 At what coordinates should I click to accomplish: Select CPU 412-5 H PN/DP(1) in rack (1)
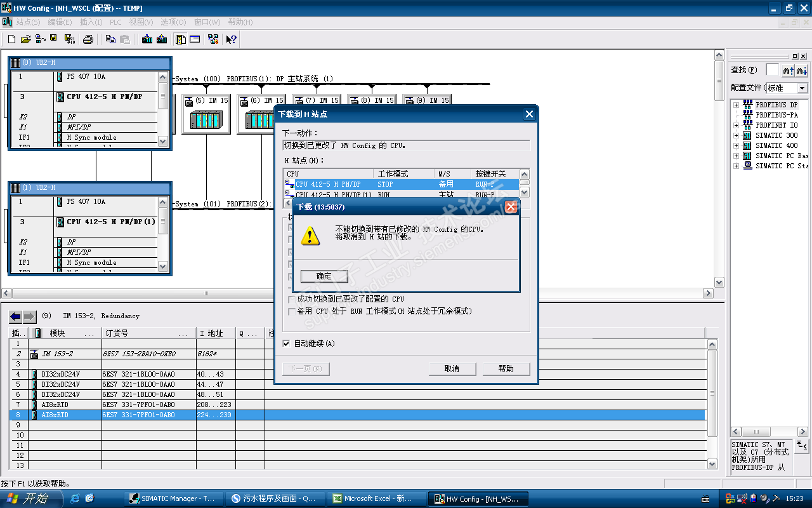[x=111, y=222]
